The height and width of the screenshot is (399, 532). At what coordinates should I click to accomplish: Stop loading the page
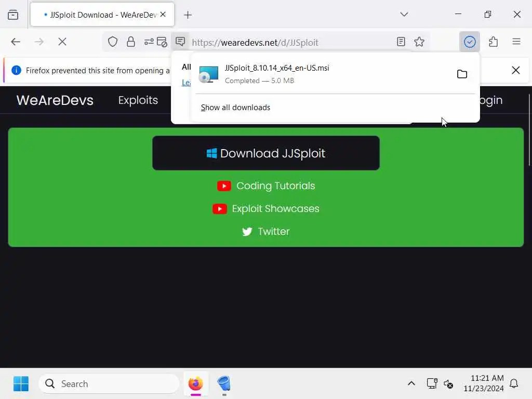point(62,42)
